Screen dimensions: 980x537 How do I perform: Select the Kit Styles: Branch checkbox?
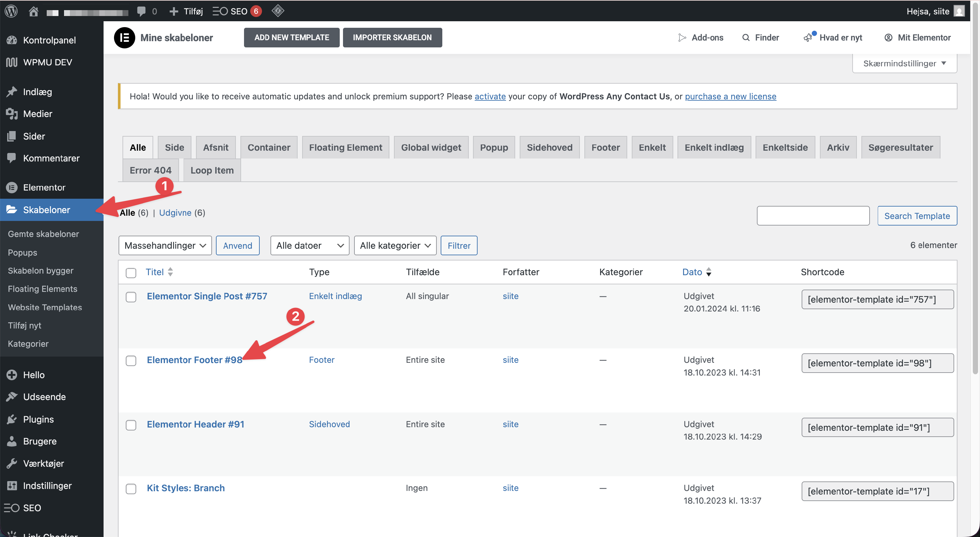point(131,489)
